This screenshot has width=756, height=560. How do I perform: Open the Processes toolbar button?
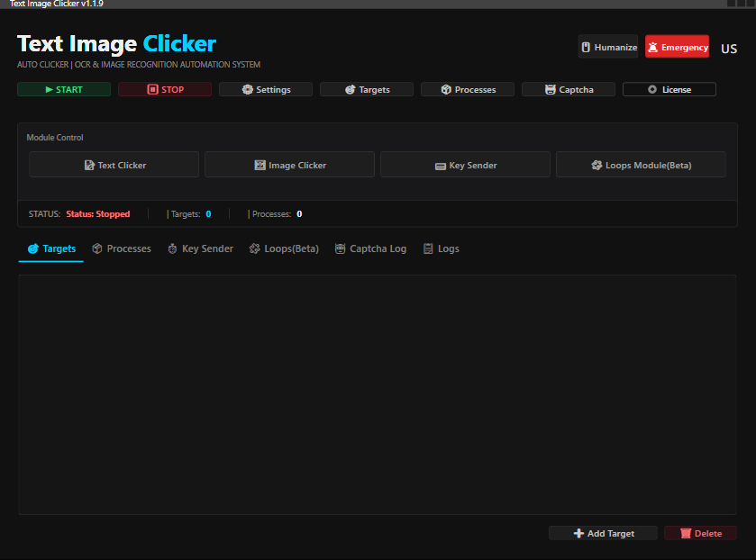(x=468, y=90)
